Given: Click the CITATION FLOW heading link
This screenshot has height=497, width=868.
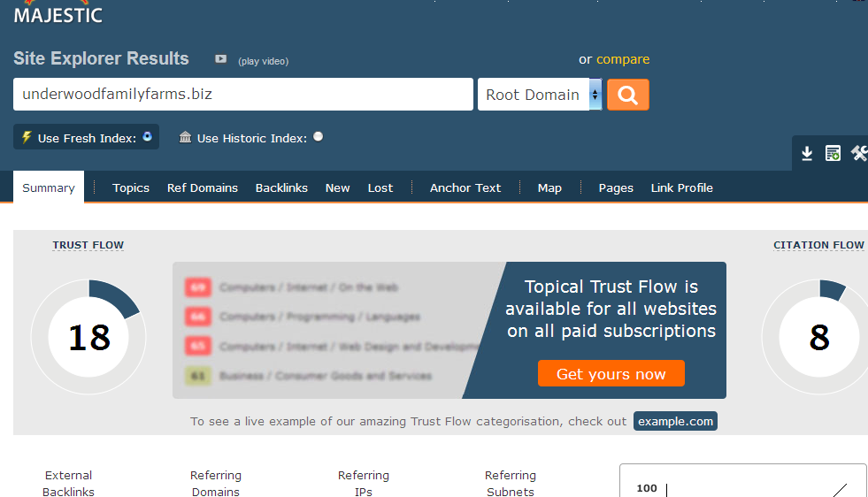Looking at the screenshot, I should (818, 245).
